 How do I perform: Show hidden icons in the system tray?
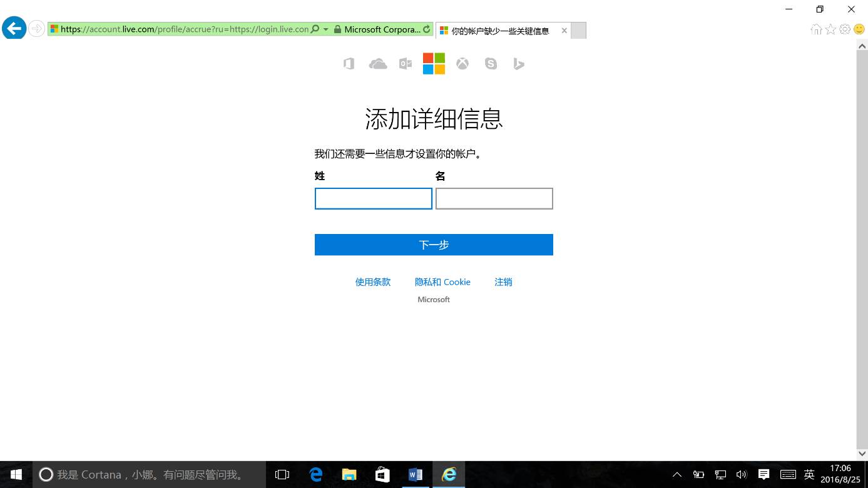click(677, 474)
